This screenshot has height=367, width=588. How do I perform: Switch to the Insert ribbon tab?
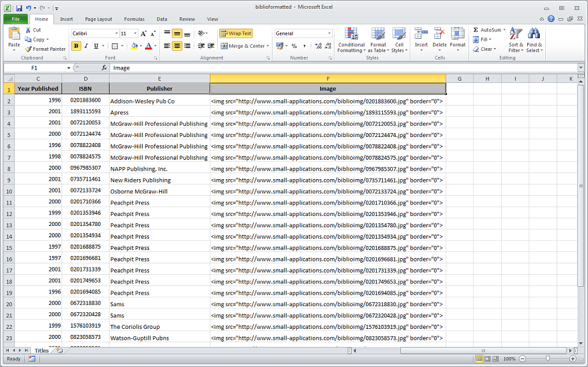pyautogui.click(x=66, y=19)
